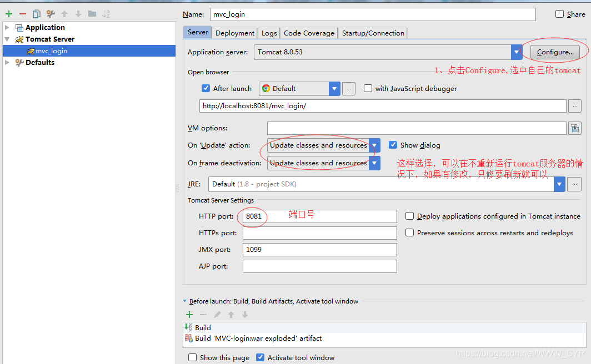
Task: Remove before-launch task minus icon
Action: (x=203, y=315)
